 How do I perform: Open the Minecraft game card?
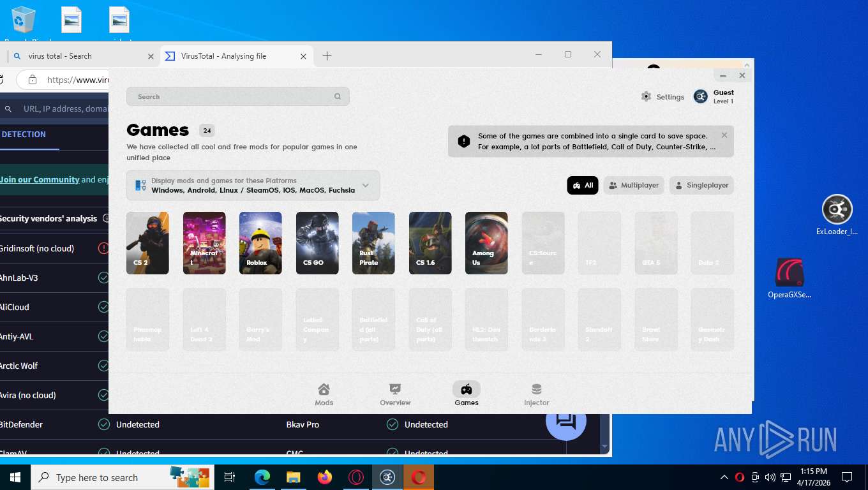(x=204, y=243)
